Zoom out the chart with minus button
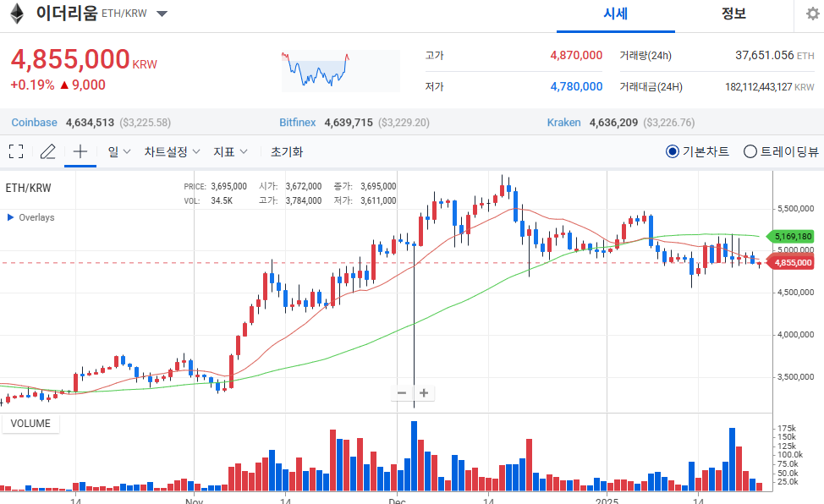Viewport: 824px width, 504px height. pos(402,392)
